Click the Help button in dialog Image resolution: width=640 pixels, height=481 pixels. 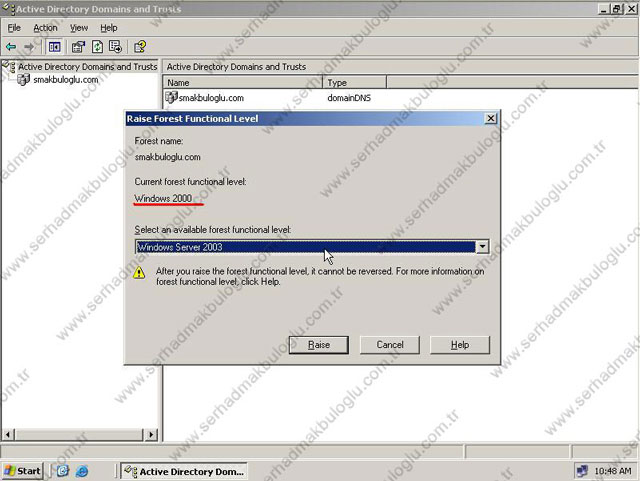tap(460, 345)
